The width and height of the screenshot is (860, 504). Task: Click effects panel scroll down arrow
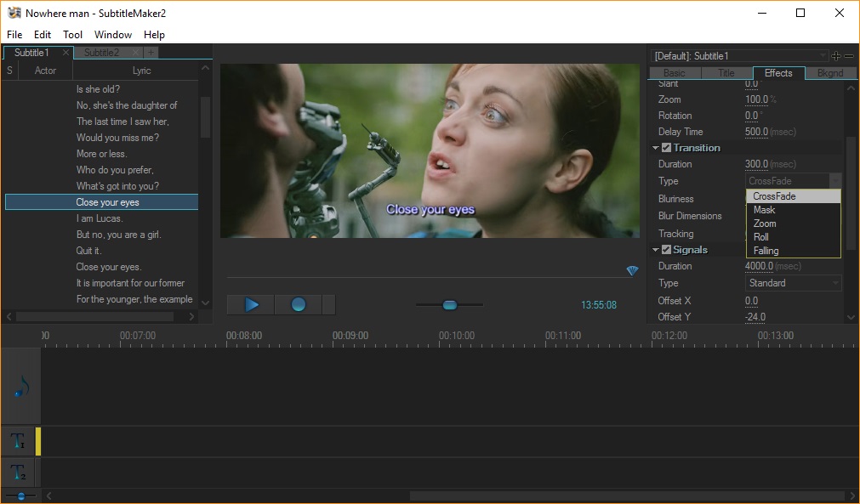[851, 317]
